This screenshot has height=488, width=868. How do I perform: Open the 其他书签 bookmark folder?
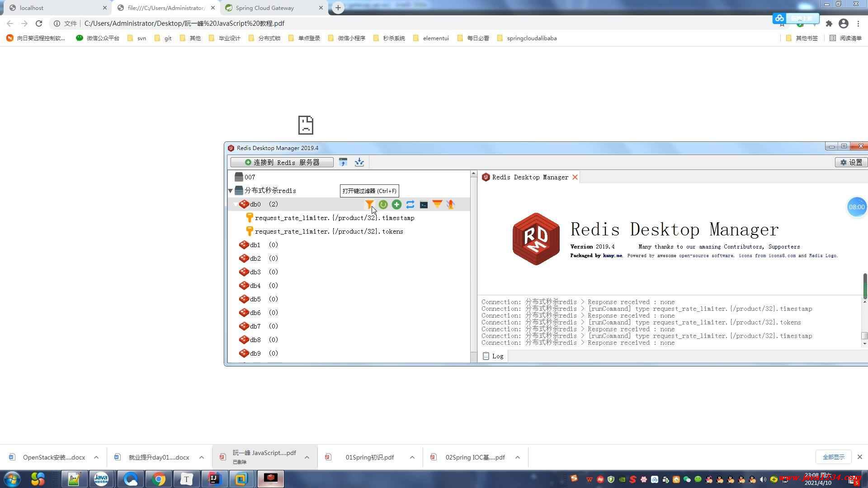(x=802, y=38)
